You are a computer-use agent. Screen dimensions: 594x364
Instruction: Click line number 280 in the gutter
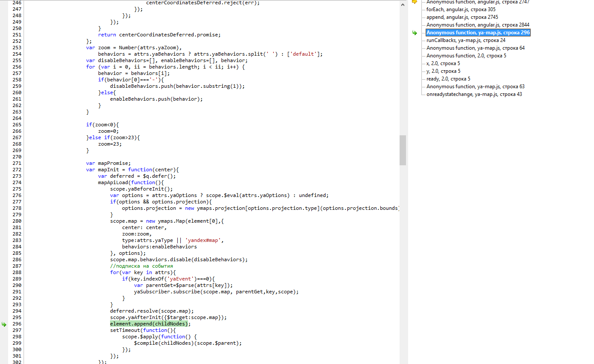[17, 221]
